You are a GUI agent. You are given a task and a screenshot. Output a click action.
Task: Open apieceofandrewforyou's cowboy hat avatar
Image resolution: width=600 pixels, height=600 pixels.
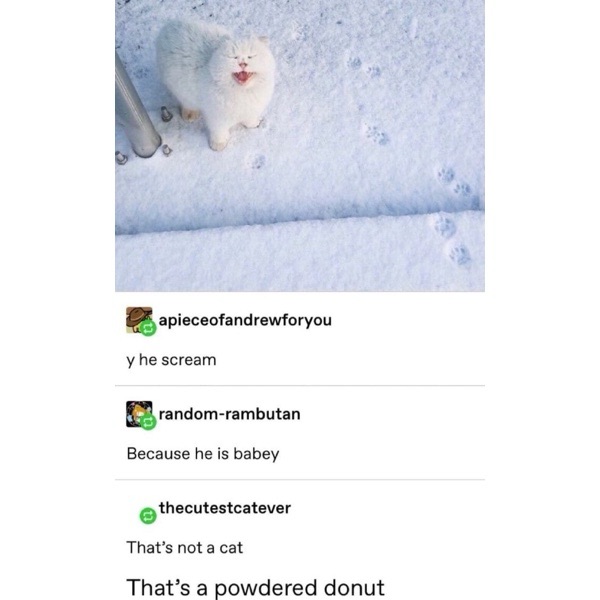tap(139, 320)
